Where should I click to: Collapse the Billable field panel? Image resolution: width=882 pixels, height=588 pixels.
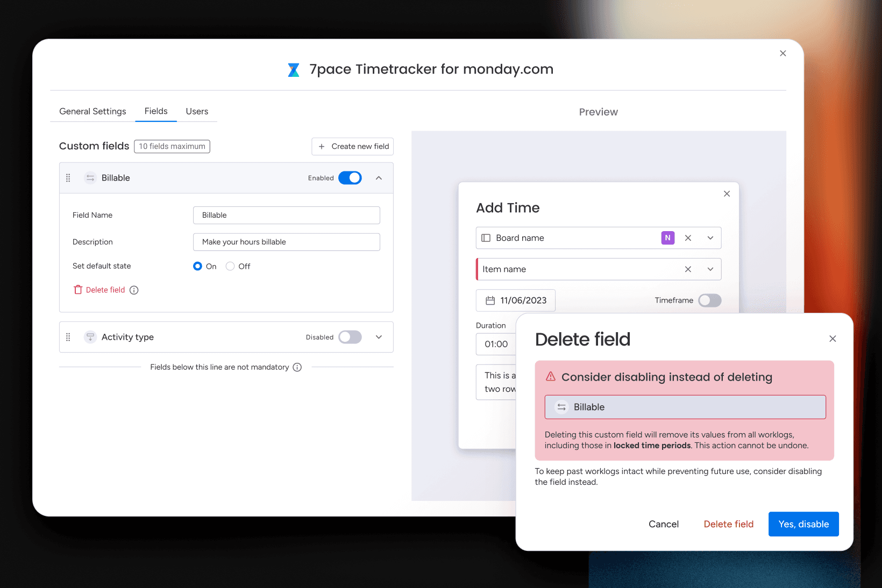coord(379,178)
